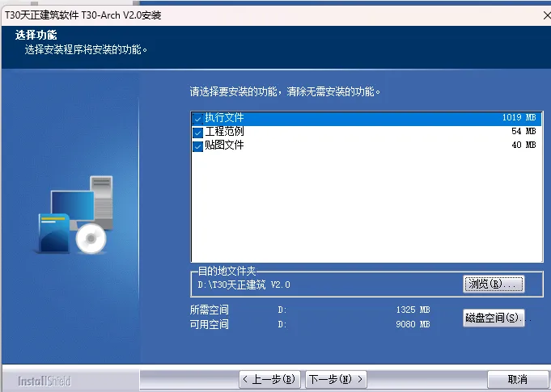Cancel installation with 取消 button
Image resolution: width=551 pixels, height=392 pixels.
pos(517,379)
